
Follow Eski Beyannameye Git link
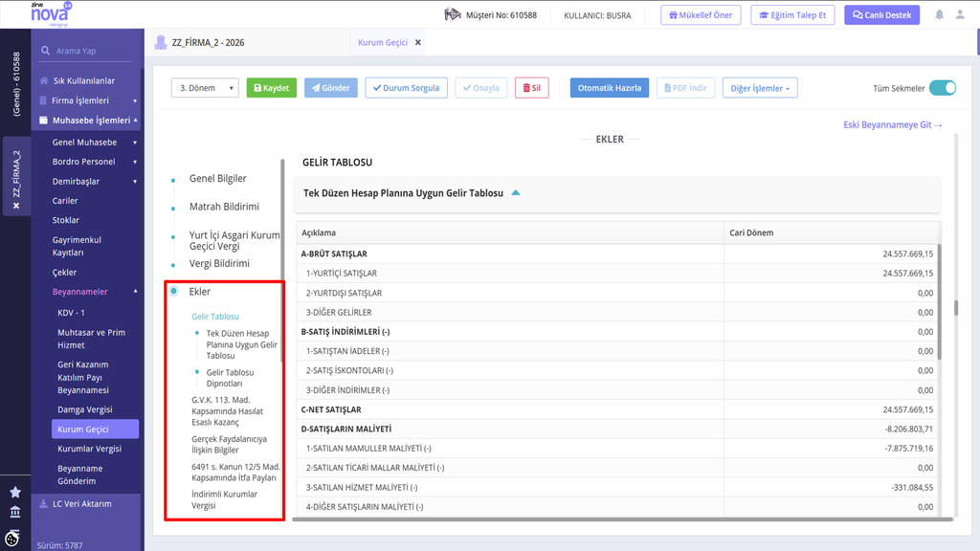(x=893, y=125)
